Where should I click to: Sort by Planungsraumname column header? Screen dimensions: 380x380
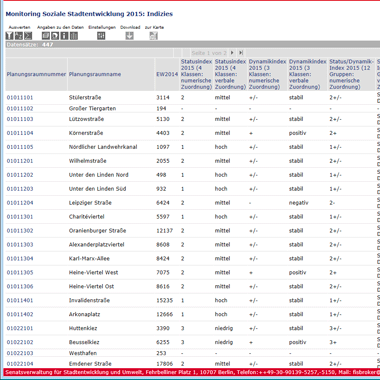95,74
